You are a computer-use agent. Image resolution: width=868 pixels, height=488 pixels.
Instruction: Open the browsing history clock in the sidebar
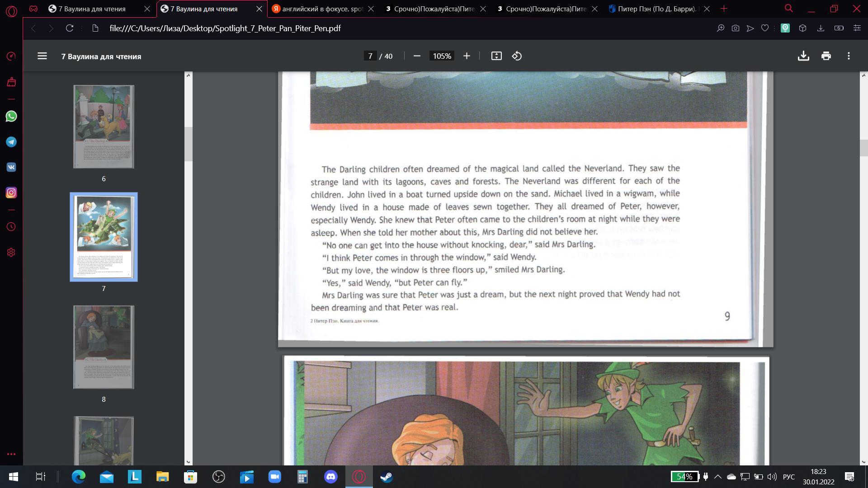[11, 227]
